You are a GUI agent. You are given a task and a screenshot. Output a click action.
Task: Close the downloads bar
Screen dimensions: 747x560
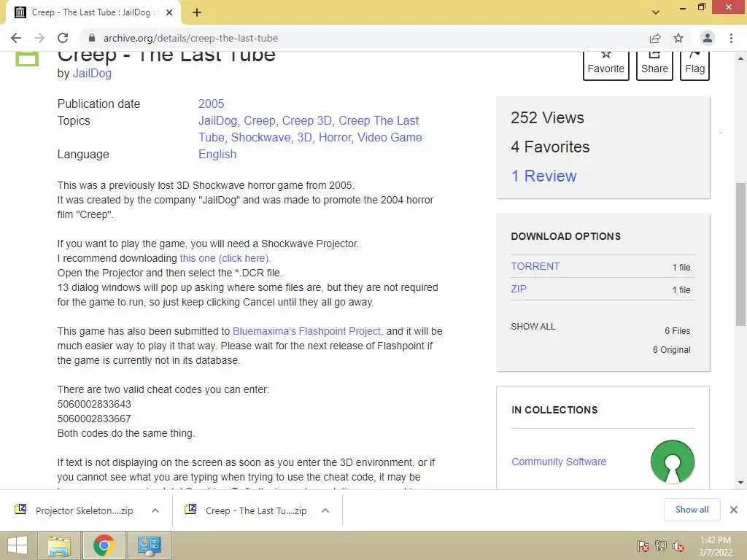click(x=734, y=510)
